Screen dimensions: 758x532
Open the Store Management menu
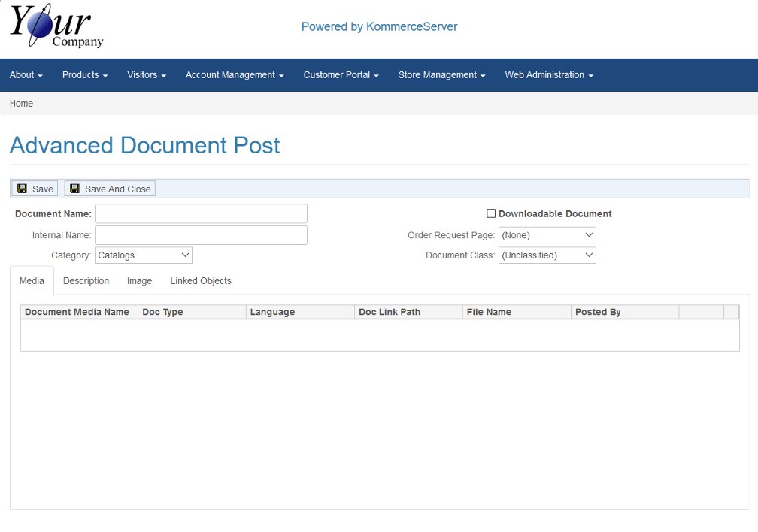pos(441,75)
